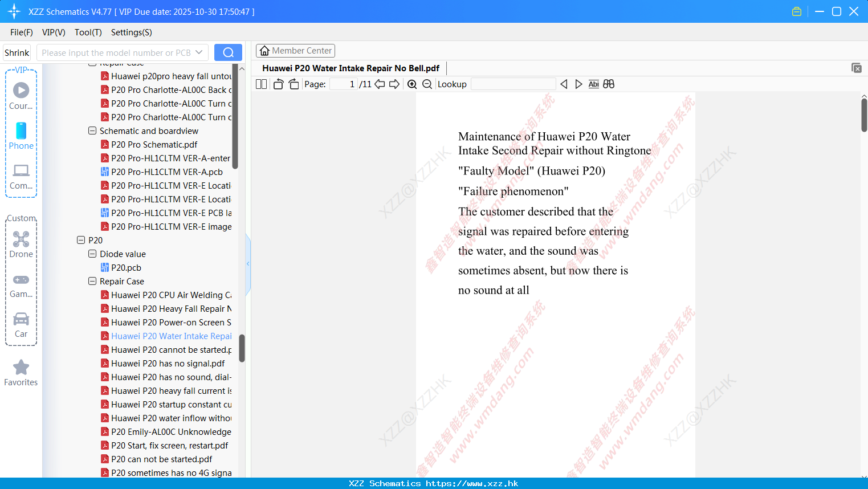This screenshot has height=489, width=868.
Task: Select the Computer category icon
Action: 21,176
